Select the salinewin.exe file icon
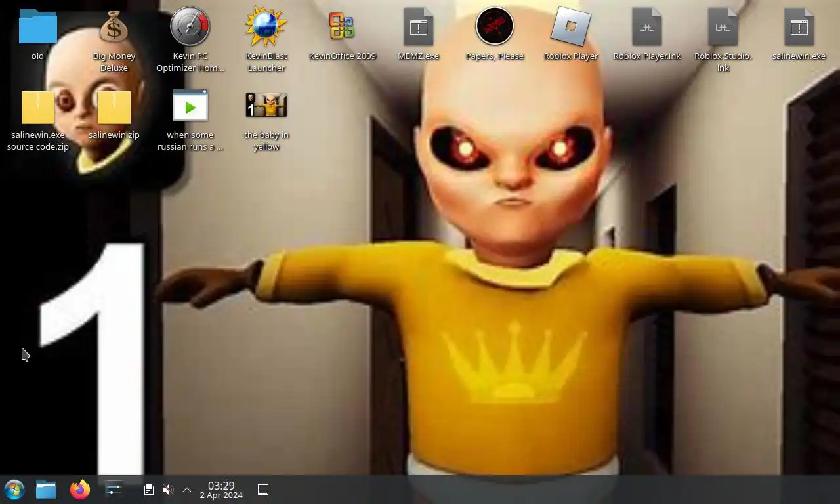 coord(799,27)
